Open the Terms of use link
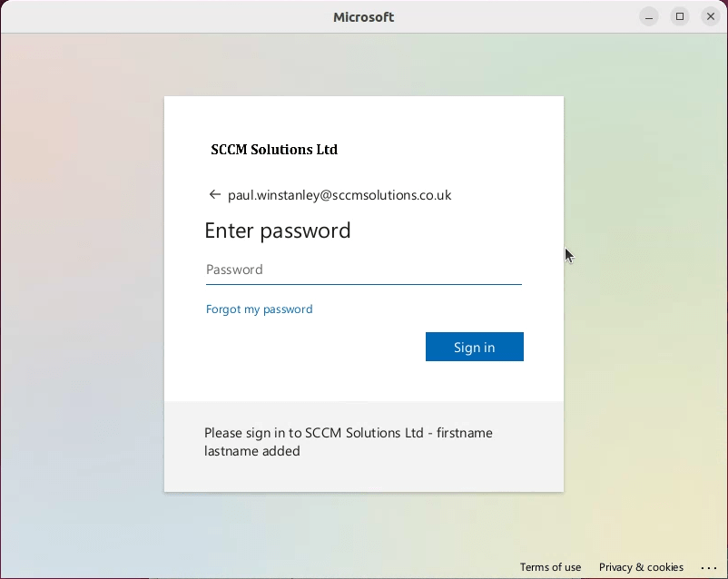The width and height of the screenshot is (728, 579). [550, 567]
